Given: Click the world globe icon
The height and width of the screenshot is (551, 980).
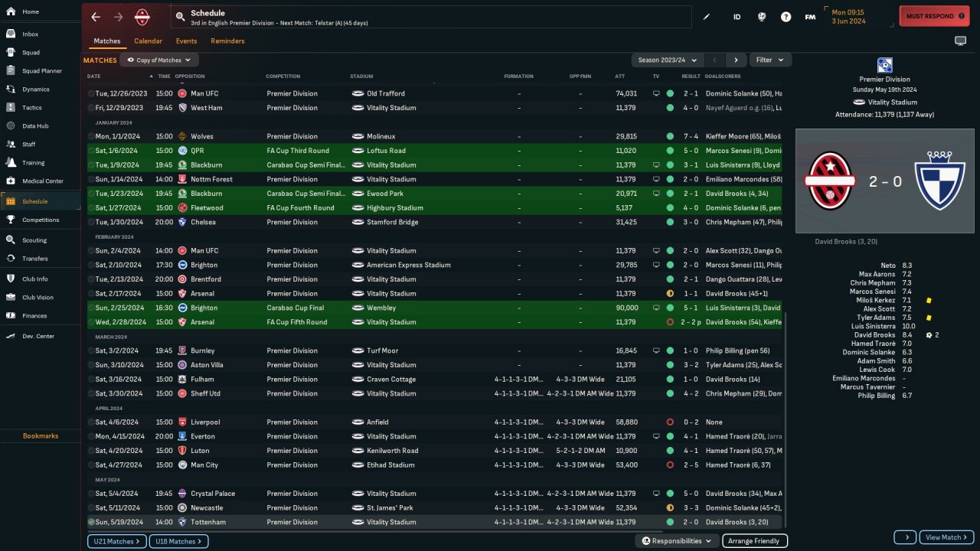Looking at the screenshot, I should 761,17.
